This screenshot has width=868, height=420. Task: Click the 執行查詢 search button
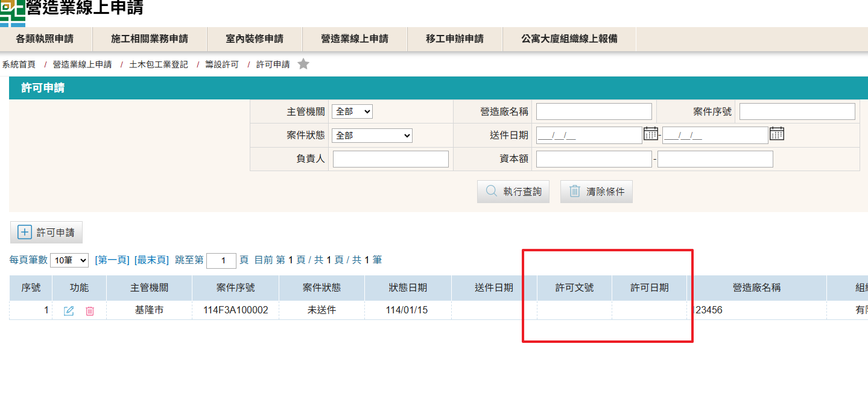pyautogui.click(x=513, y=192)
